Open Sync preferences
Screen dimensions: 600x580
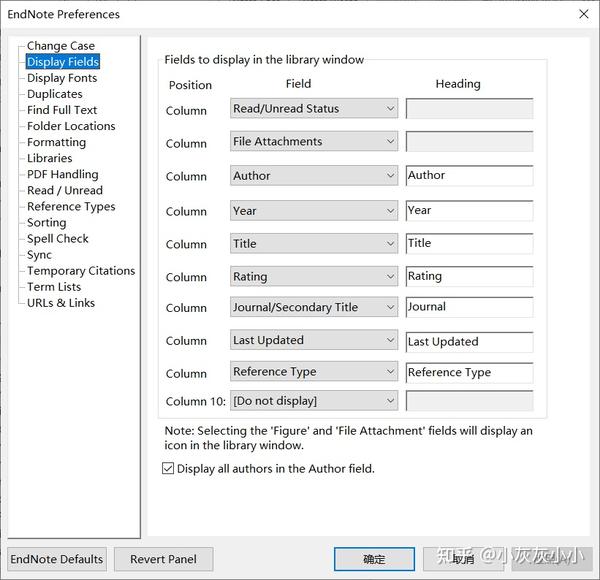[39, 255]
